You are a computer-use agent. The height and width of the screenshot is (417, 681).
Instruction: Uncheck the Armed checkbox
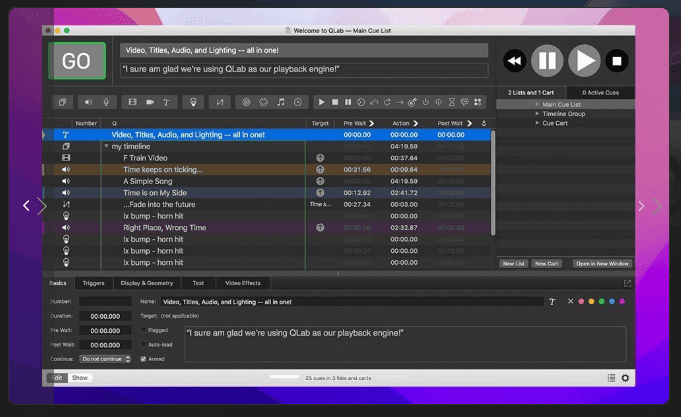pos(143,359)
